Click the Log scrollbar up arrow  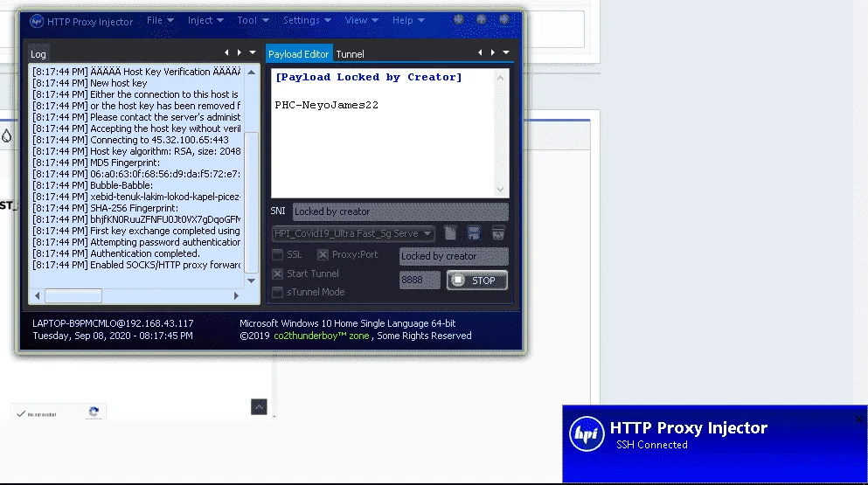point(252,73)
